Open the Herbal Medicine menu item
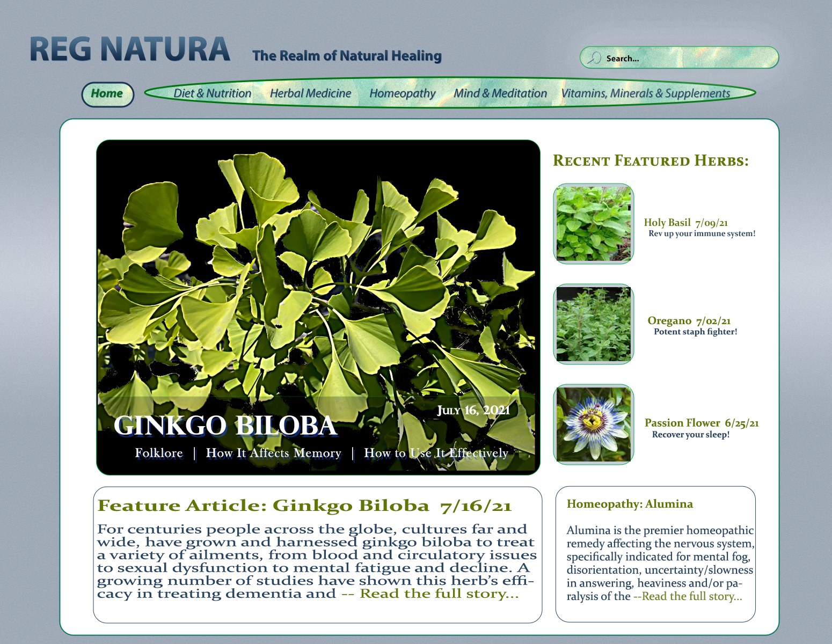Image resolution: width=832 pixels, height=644 pixels. [310, 93]
